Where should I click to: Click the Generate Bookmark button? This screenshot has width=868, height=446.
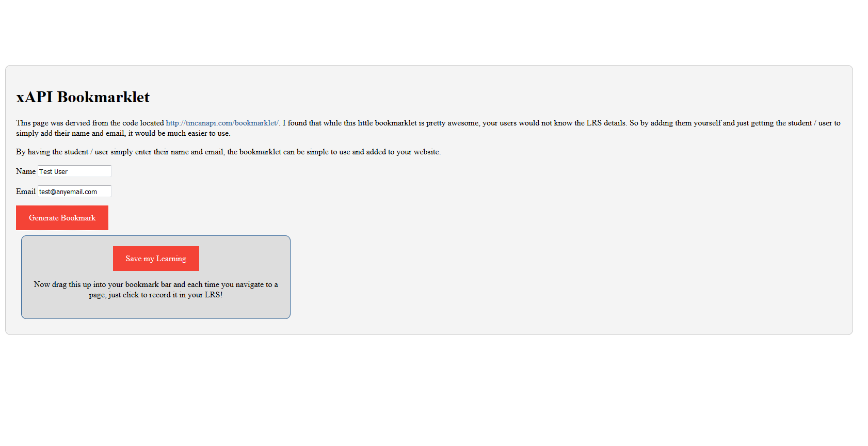pyautogui.click(x=62, y=218)
